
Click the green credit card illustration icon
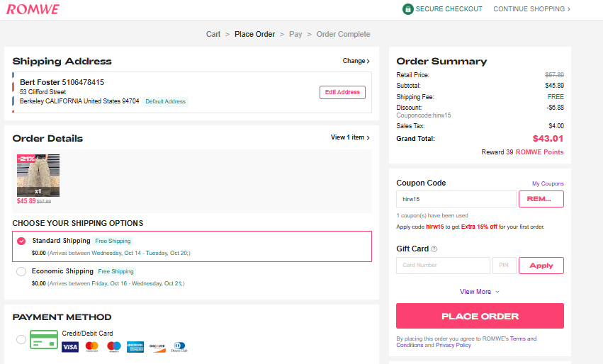[44, 340]
